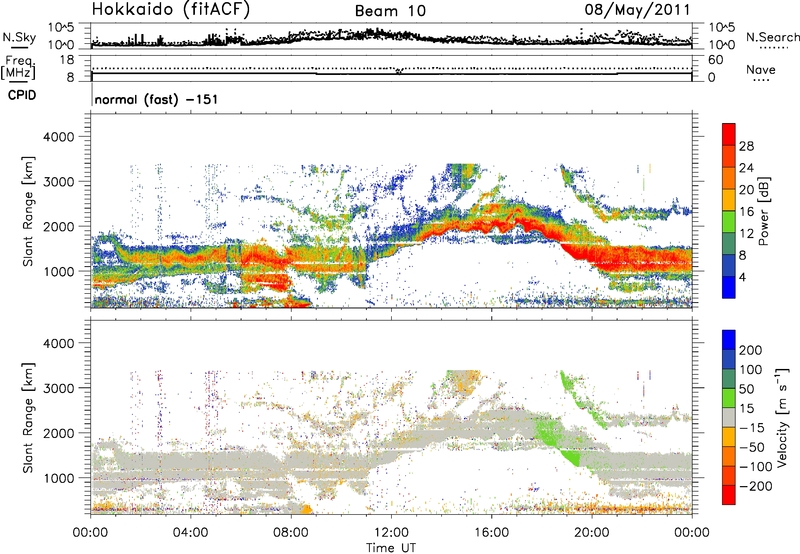Pick the light green 15–50 Velocity segment
Screen dimensions: 800x554
(x=729, y=398)
